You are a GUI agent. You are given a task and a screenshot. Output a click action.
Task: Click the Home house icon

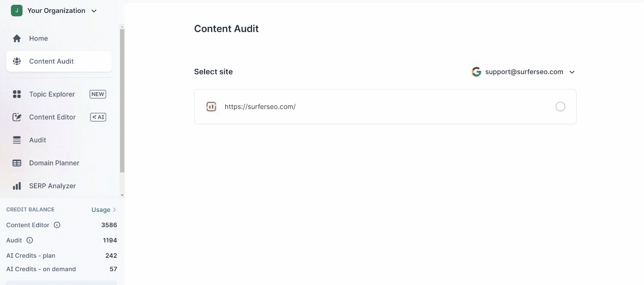tap(17, 38)
